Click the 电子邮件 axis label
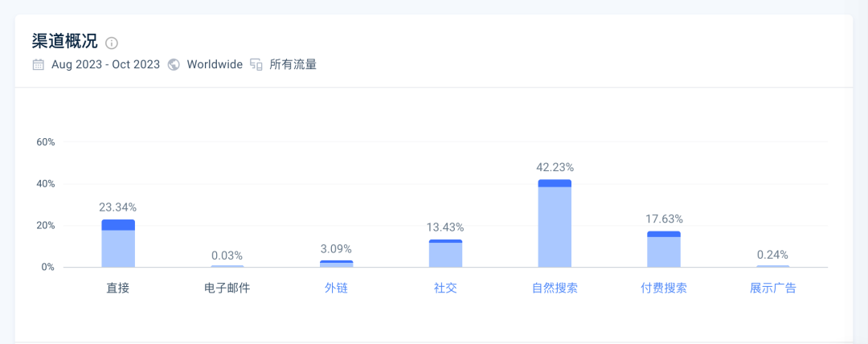 pos(227,288)
